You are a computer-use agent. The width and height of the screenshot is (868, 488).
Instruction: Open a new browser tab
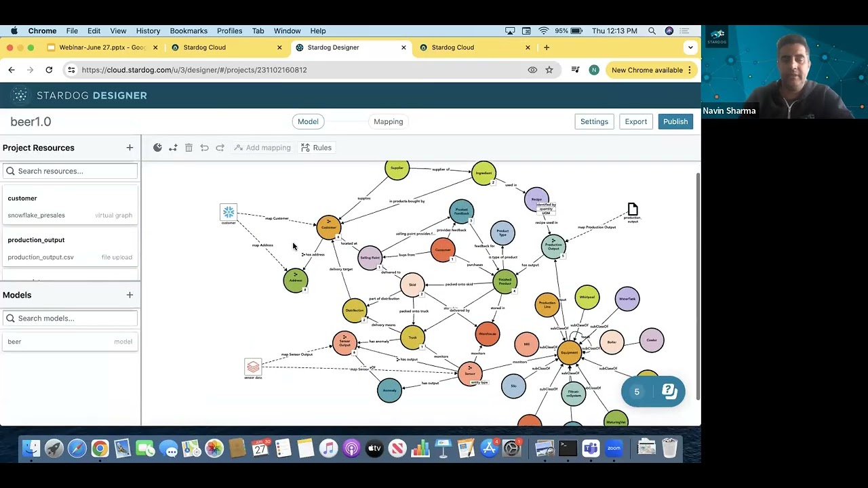click(547, 47)
